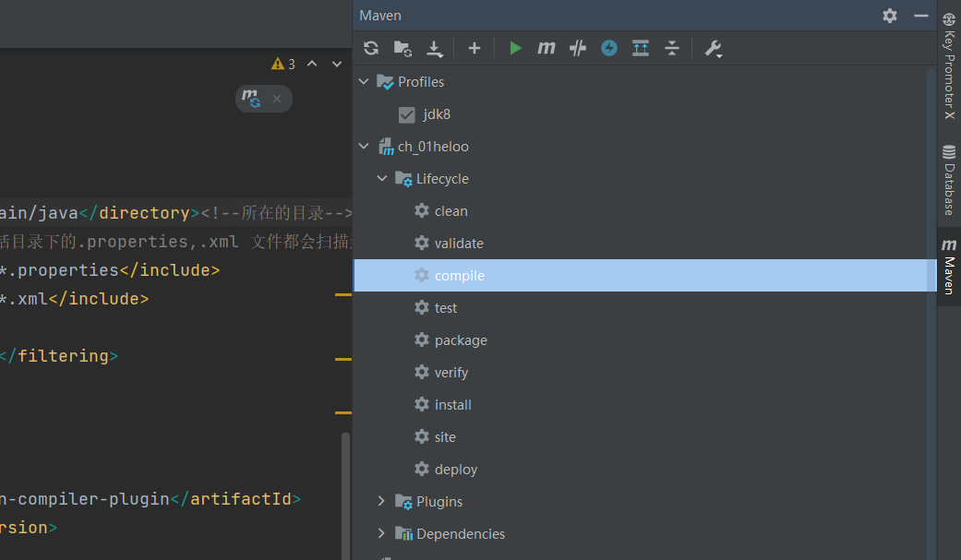Expand the Plugins node

click(x=381, y=501)
